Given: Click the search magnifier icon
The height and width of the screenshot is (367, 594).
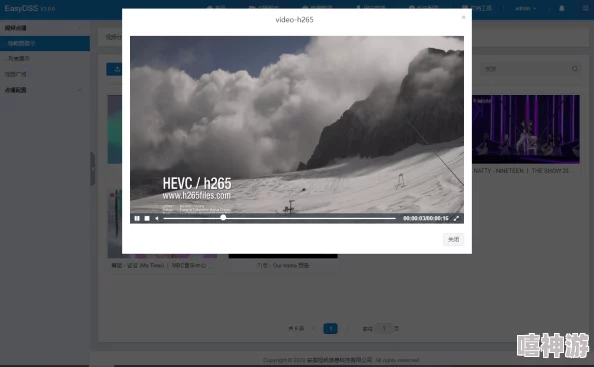Looking at the screenshot, I should pyautogui.click(x=575, y=69).
